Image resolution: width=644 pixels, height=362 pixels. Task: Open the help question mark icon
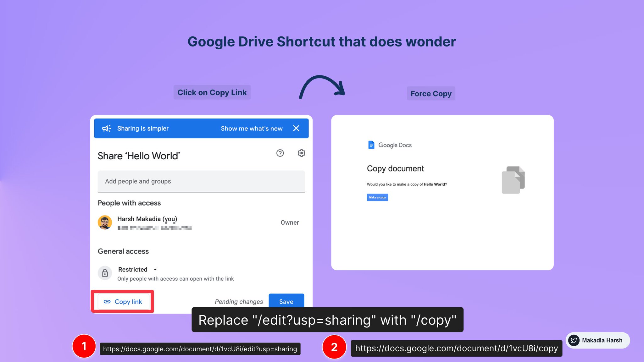(x=280, y=153)
